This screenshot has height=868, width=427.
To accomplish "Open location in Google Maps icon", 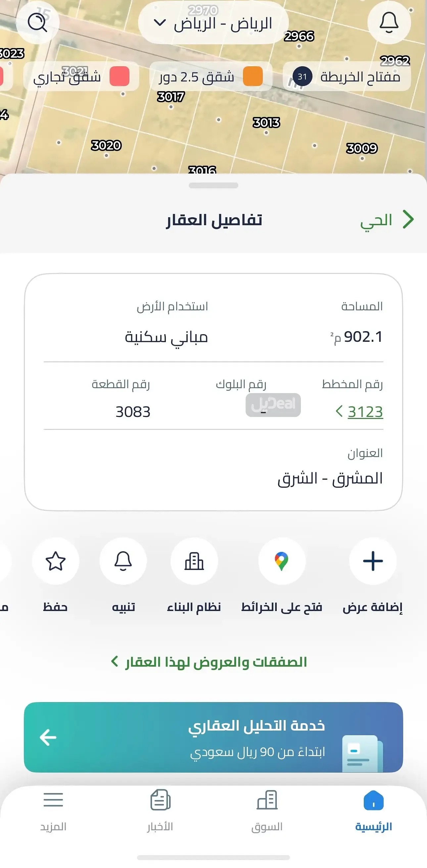I will click(282, 561).
